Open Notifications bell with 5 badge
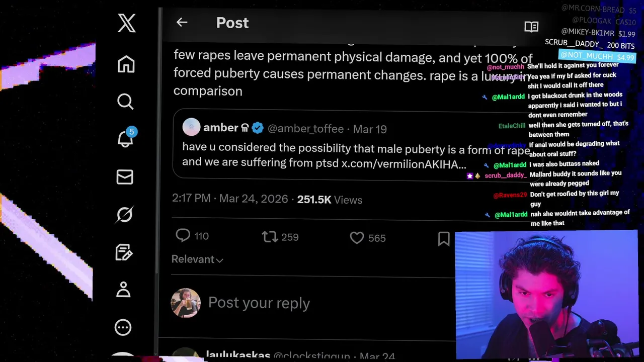This screenshot has width=644, height=362. pos(126,138)
